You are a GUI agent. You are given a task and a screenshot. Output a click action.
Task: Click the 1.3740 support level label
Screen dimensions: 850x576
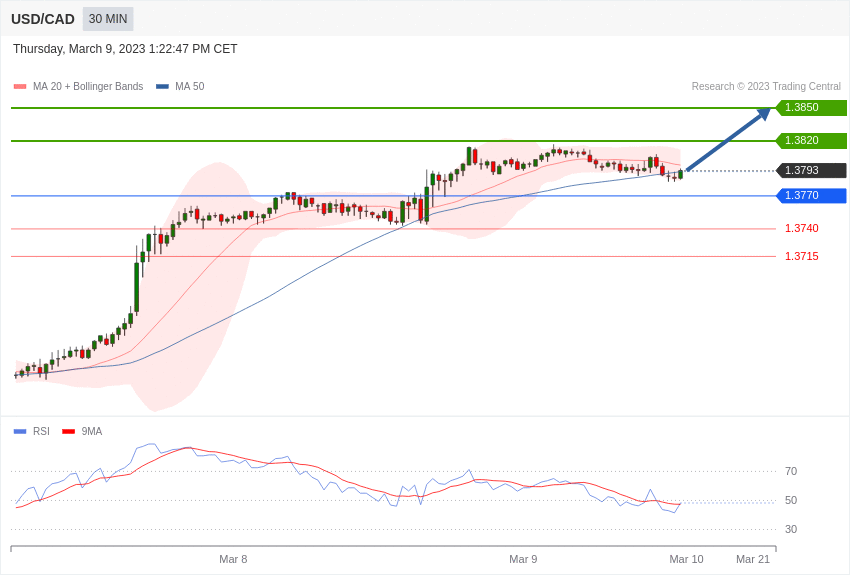802,228
